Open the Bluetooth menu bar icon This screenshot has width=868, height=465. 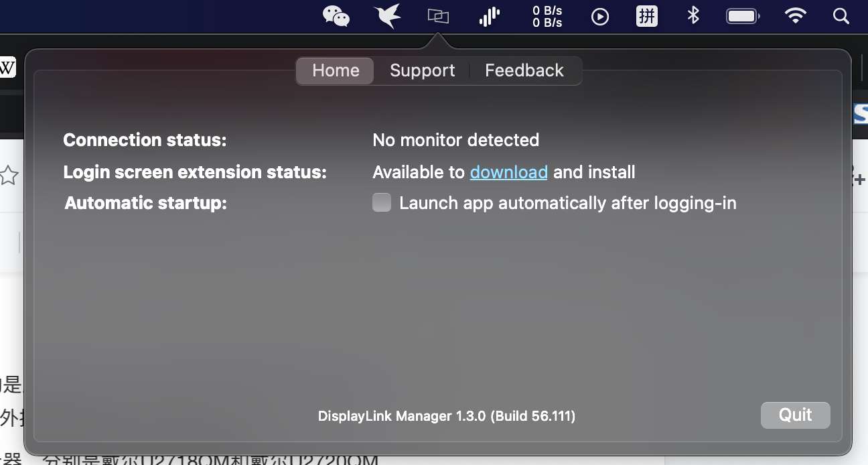[693, 16]
